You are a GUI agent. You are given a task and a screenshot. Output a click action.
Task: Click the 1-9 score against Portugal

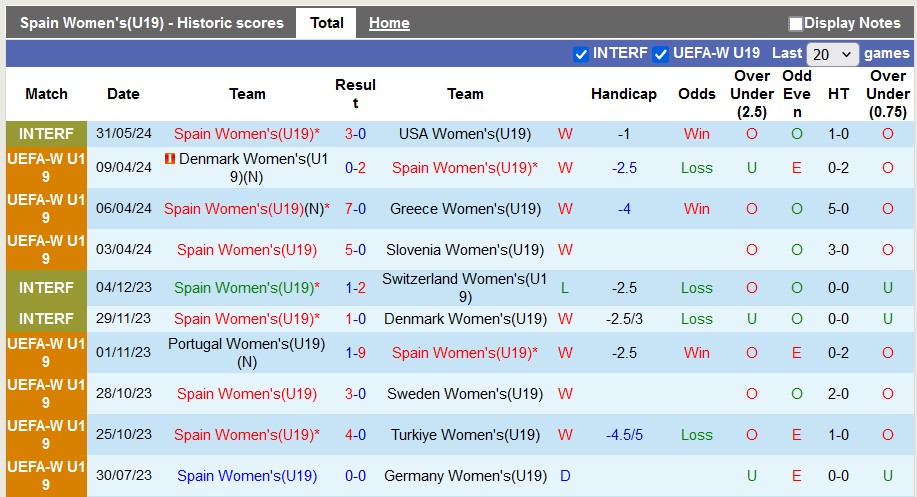point(355,353)
